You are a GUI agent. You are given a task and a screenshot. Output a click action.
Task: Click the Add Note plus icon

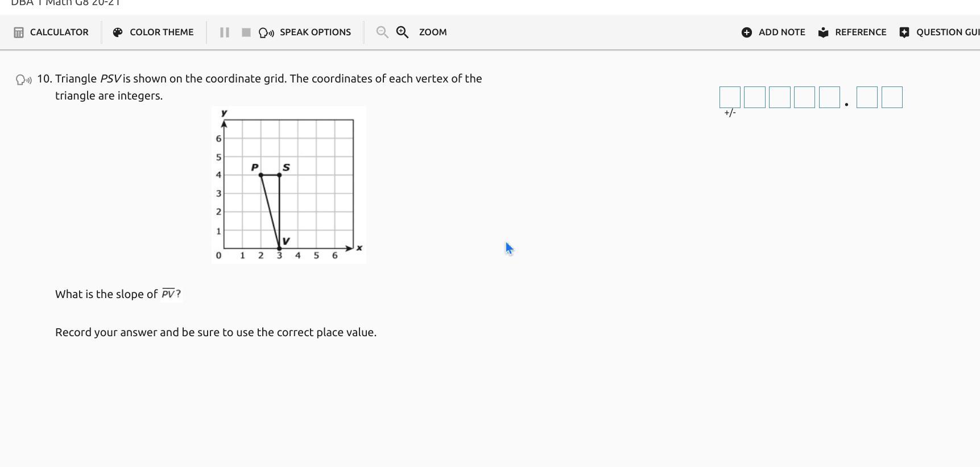pos(747,32)
